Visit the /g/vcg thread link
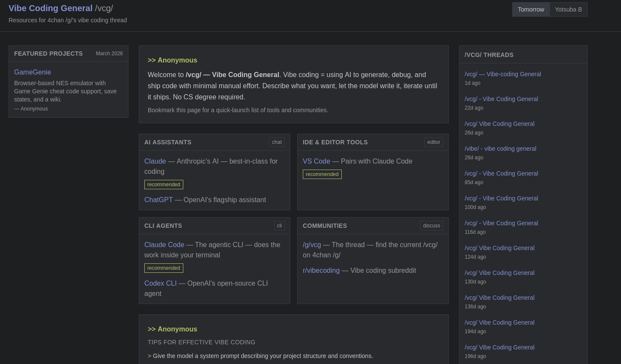The image size is (621, 364). pos(312,245)
